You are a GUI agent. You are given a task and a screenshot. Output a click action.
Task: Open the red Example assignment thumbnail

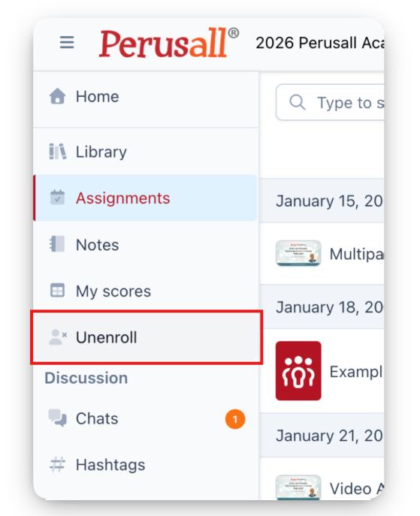click(298, 371)
